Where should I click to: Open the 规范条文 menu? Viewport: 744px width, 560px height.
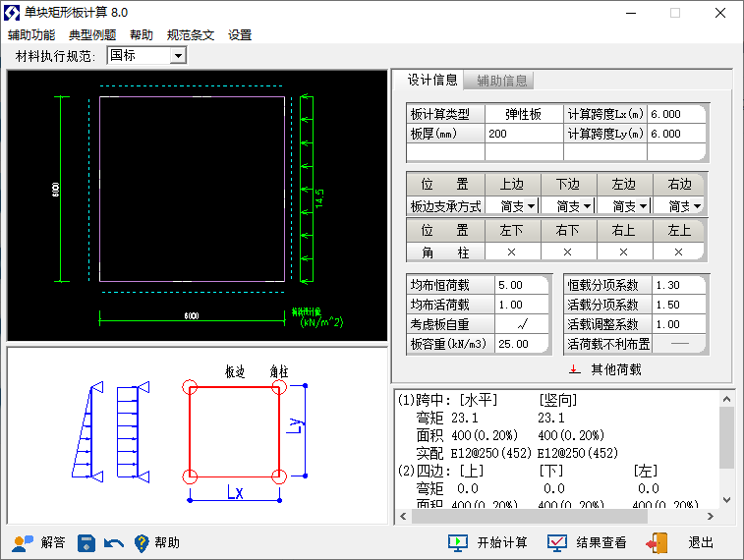tap(191, 35)
